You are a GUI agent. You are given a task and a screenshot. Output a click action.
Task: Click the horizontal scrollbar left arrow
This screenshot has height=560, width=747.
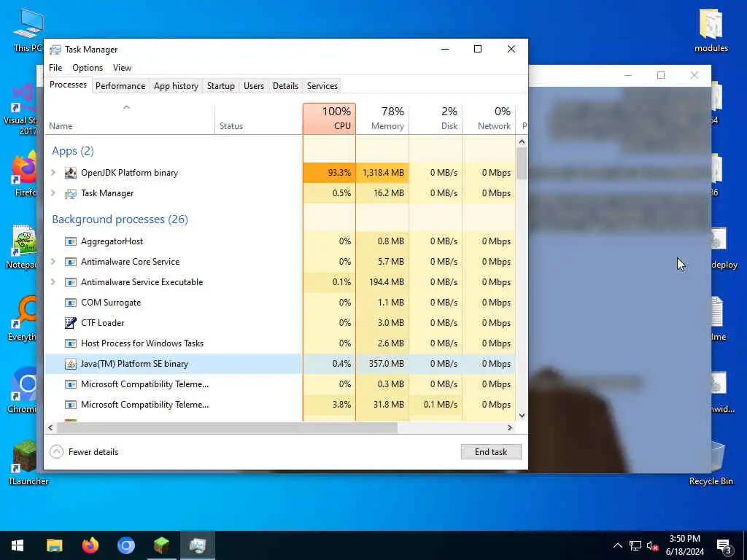50,427
